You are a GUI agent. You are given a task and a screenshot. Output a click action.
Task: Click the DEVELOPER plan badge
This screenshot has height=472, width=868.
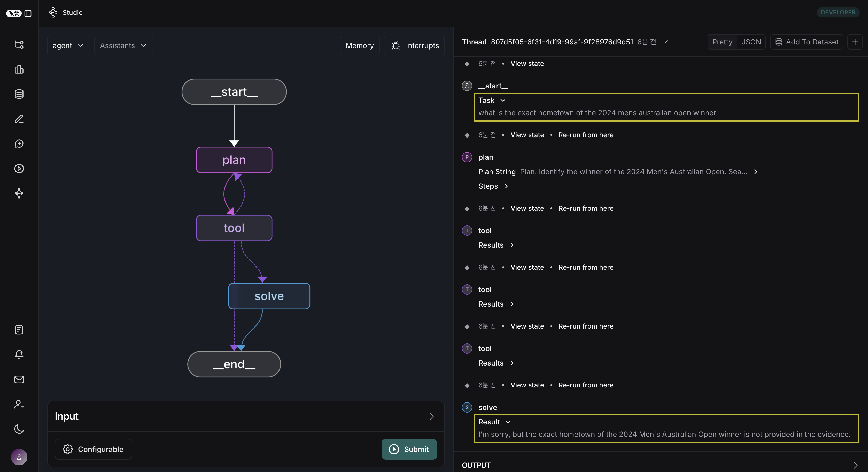coord(838,12)
